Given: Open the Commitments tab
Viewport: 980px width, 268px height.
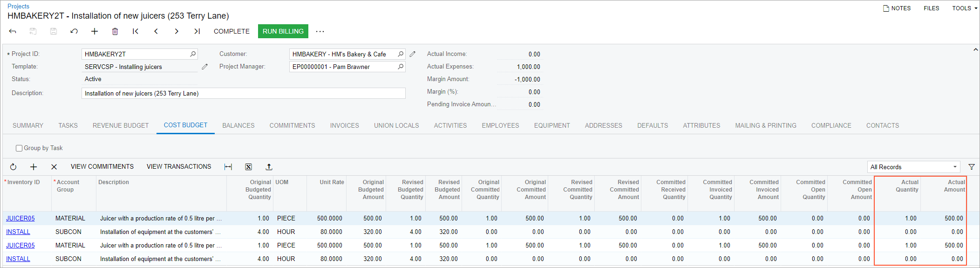Looking at the screenshot, I should pyautogui.click(x=292, y=125).
